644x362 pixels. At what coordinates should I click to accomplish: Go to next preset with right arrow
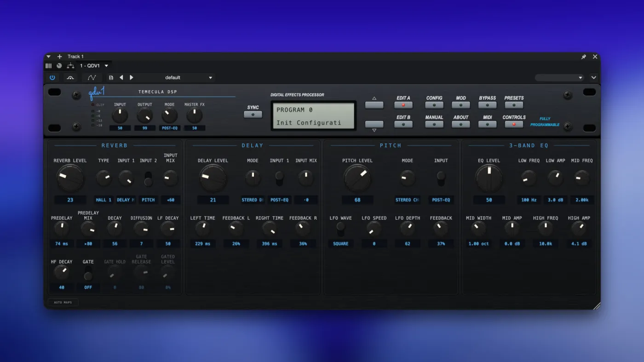coord(132,78)
